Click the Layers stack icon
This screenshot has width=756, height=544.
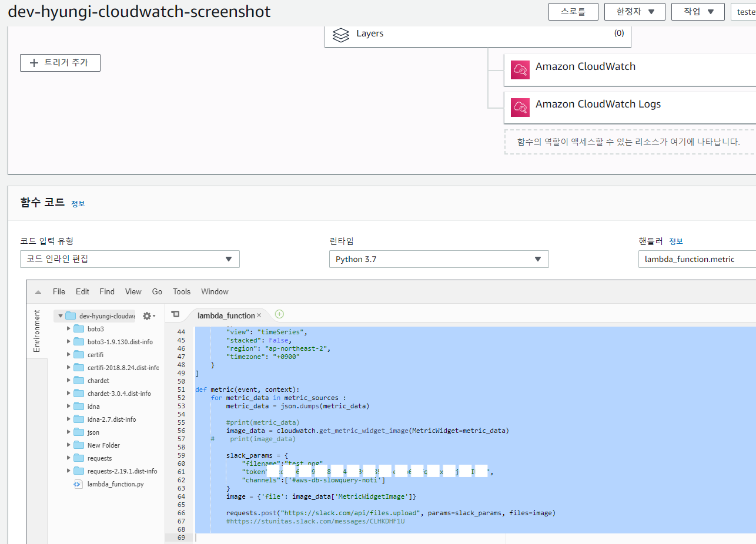(x=341, y=35)
